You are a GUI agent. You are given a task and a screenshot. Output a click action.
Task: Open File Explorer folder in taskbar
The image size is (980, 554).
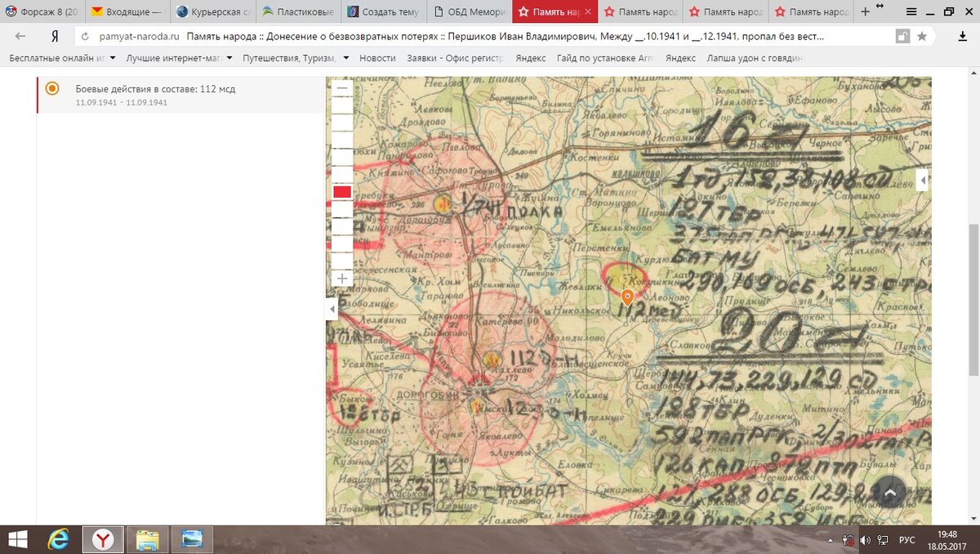[x=148, y=539]
